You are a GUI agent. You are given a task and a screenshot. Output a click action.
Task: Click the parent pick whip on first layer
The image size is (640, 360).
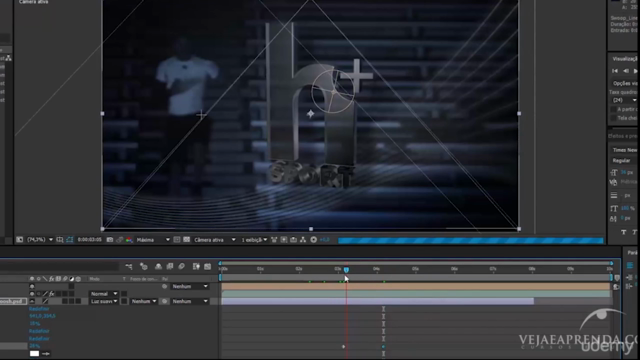point(164,287)
